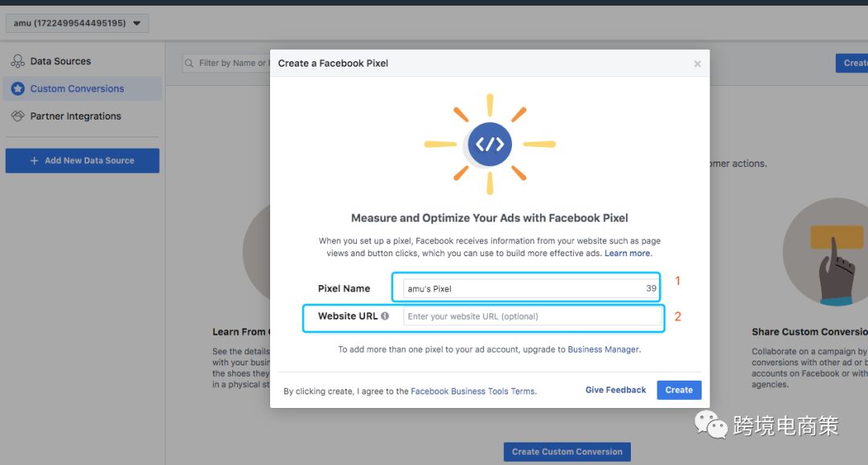
Task: Open the amu account dropdown
Action: tap(77, 23)
